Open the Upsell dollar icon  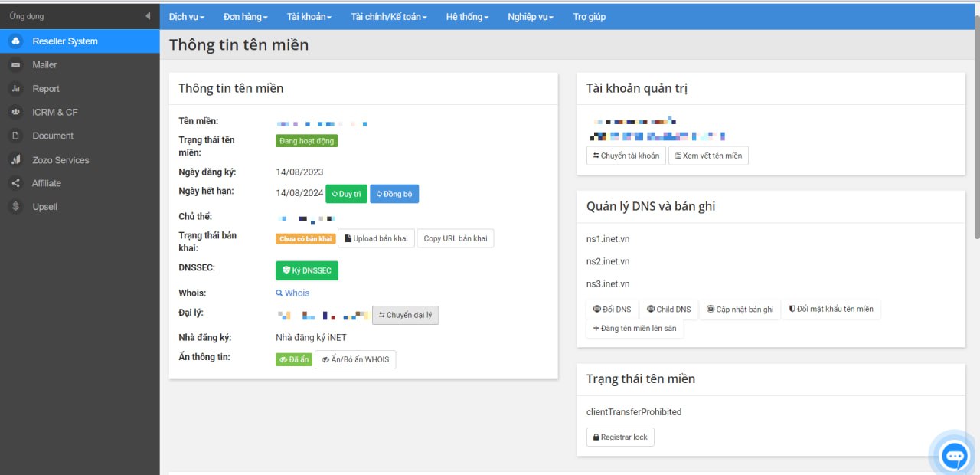pyautogui.click(x=15, y=207)
